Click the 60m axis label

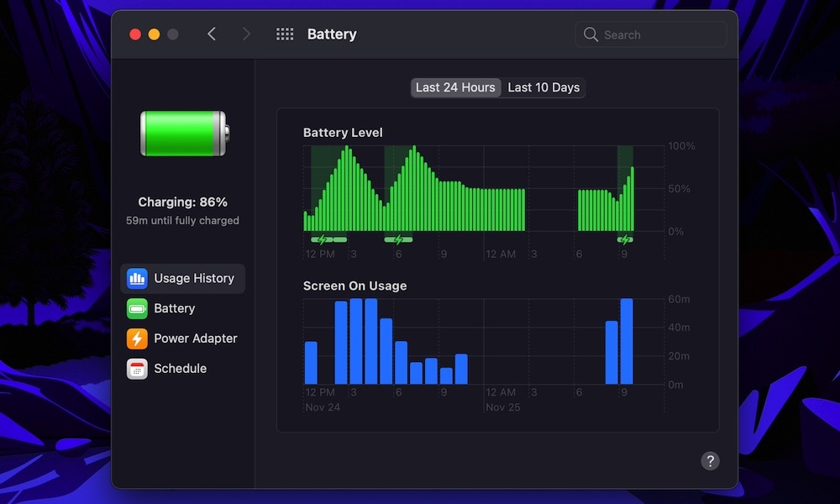[679, 299]
